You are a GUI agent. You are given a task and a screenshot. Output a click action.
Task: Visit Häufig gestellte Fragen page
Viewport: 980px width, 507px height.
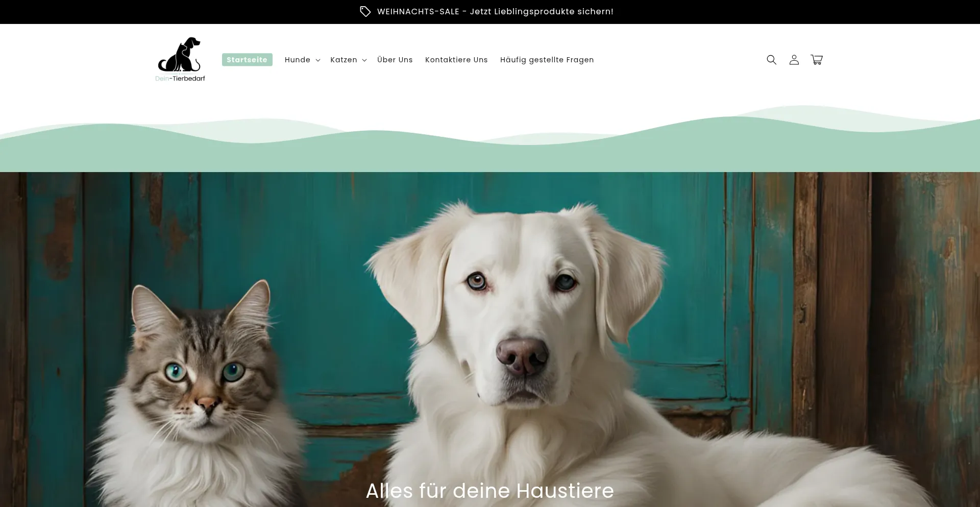547,60
